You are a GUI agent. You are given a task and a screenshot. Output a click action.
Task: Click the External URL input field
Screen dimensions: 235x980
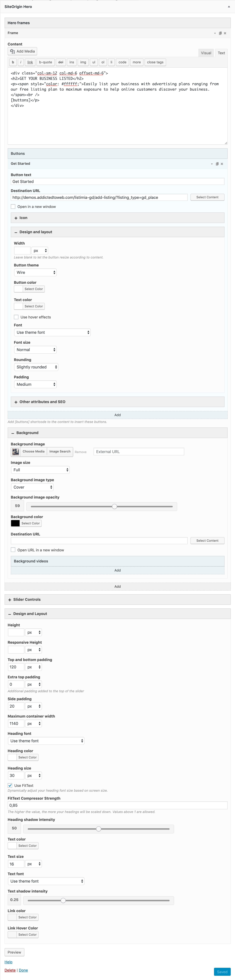pos(139,452)
